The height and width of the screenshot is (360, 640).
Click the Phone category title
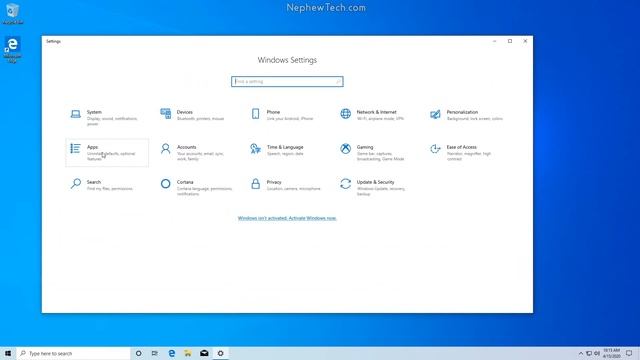tap(273, 112)
